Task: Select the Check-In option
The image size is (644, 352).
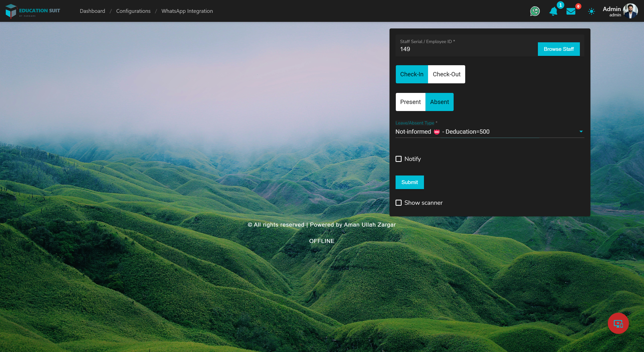Action: [x=412, y=74]
